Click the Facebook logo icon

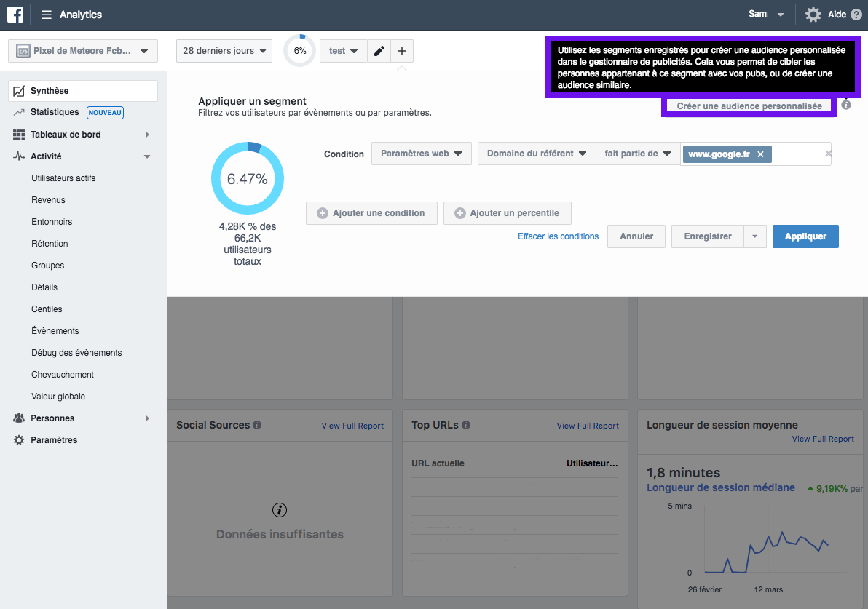click(x=15, y=15)
